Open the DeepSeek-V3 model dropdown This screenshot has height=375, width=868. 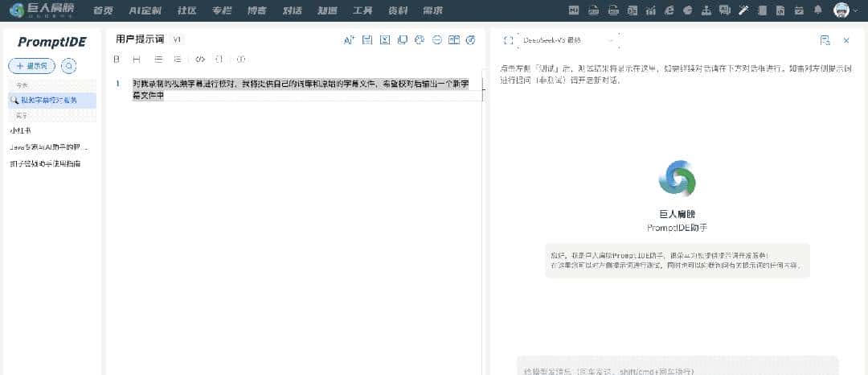567,40
